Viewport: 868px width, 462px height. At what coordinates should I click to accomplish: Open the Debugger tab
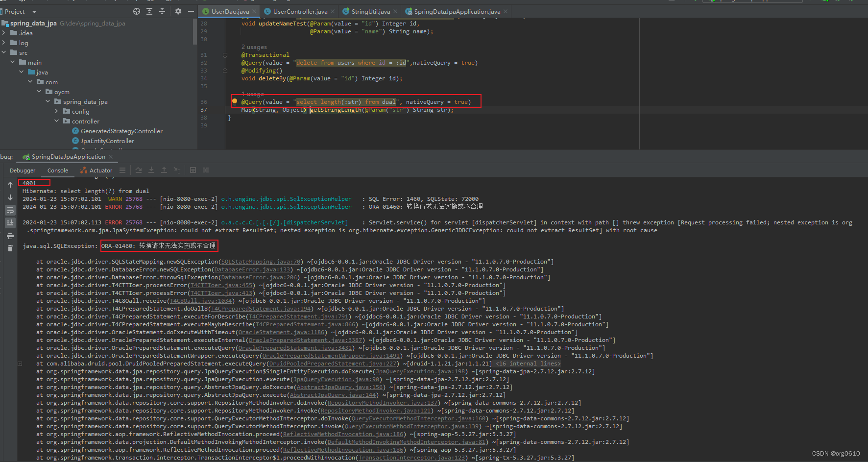coord(23,170)
